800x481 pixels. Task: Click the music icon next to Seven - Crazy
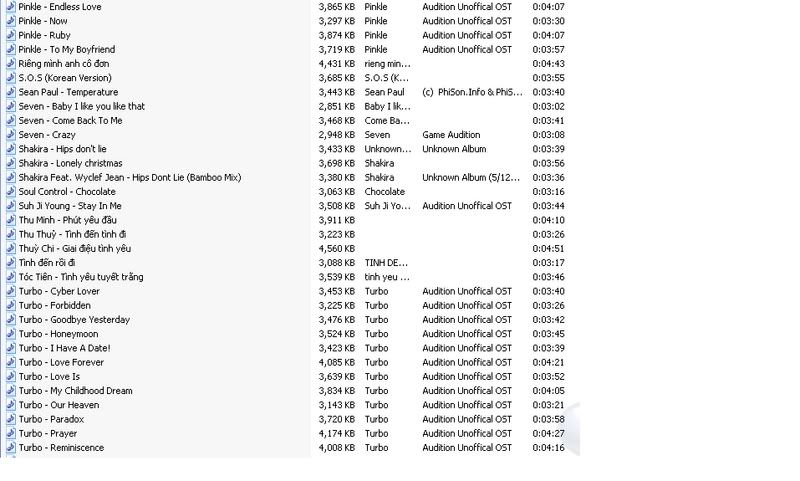11,135
